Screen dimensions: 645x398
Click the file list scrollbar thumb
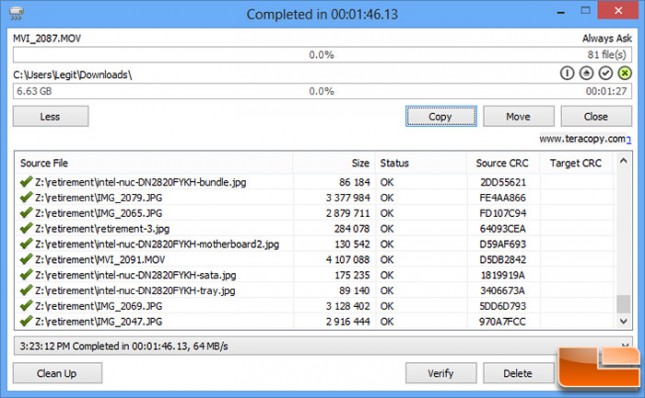pyautogui.click(x=624, y=304)
